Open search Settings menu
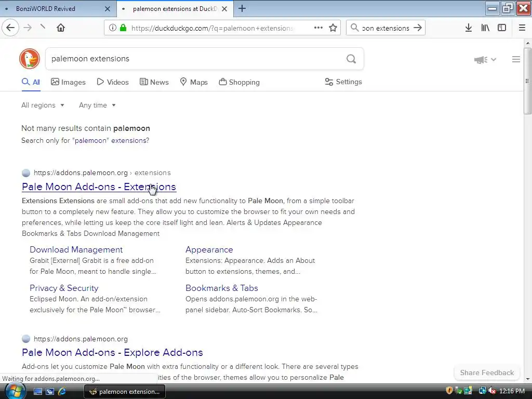The width and height of the screenshot is (532, 399). (343, 82)
